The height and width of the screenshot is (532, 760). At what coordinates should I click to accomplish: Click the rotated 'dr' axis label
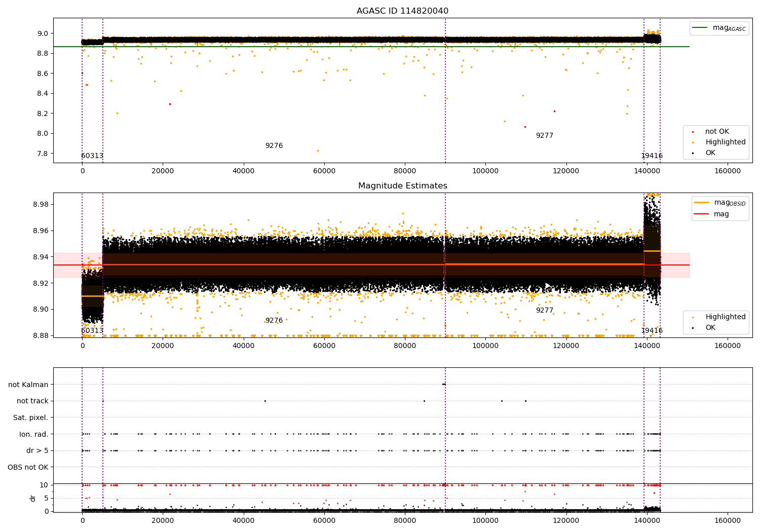pos(33,498)
